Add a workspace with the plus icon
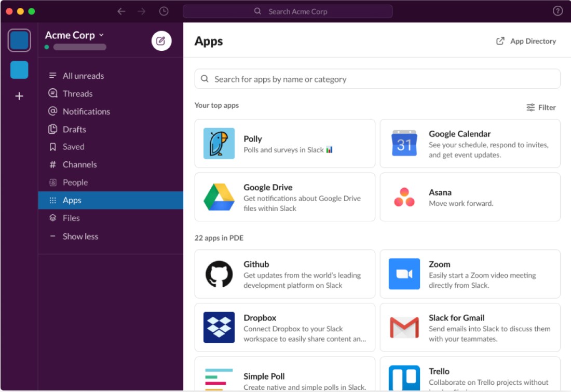571x392 pixels. pyautogui.click(x=19, y=96)
